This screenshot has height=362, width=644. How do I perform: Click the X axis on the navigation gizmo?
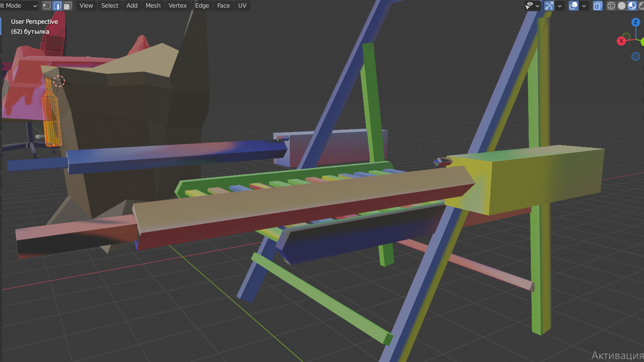621,41
